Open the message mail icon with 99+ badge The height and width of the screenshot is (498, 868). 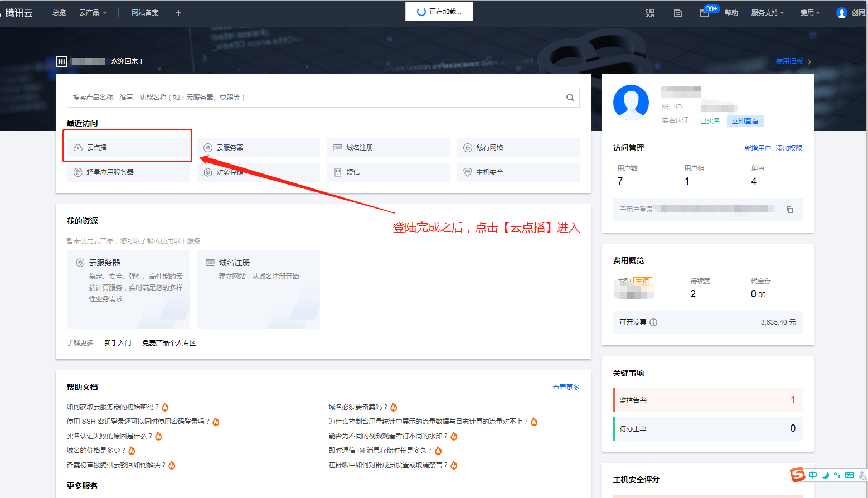click(x=705, y=13)
